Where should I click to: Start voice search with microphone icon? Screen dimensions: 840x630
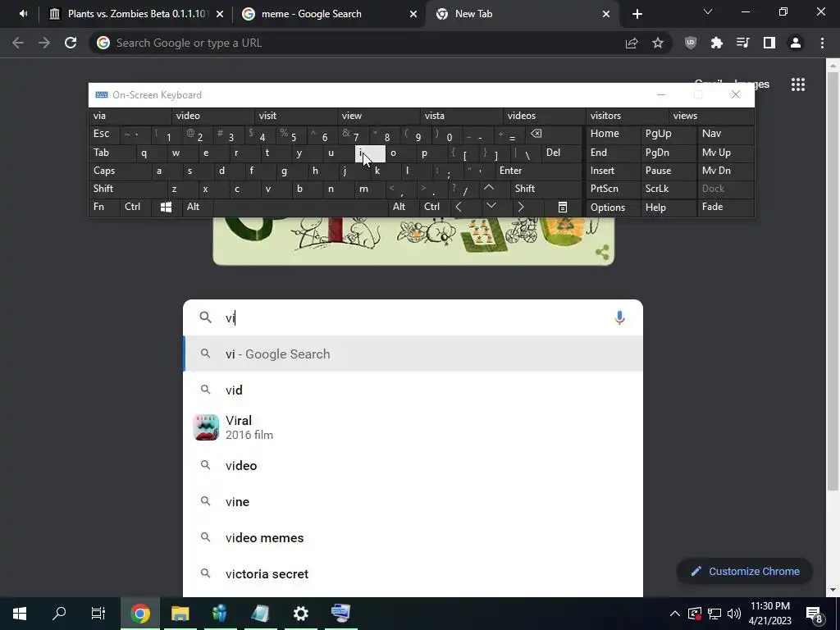(619, 317)
